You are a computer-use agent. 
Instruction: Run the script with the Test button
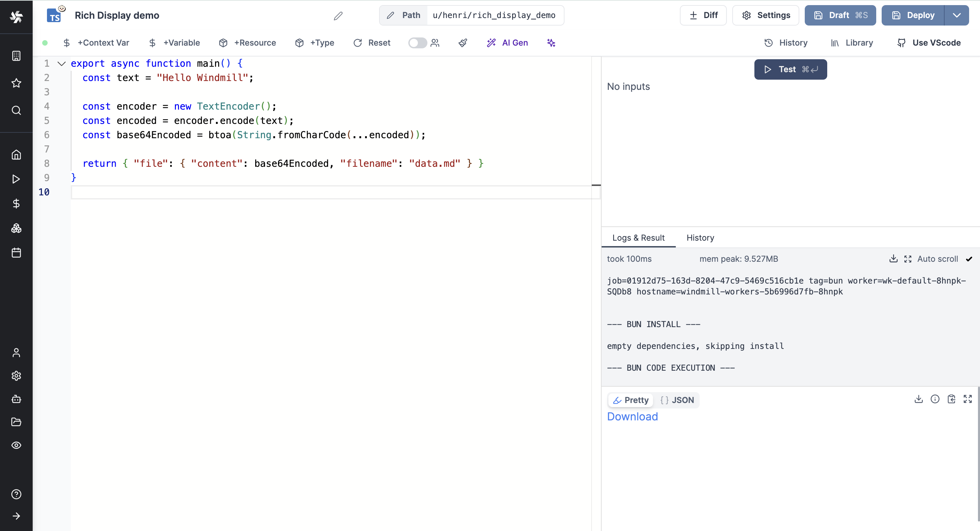pos(790,69)
